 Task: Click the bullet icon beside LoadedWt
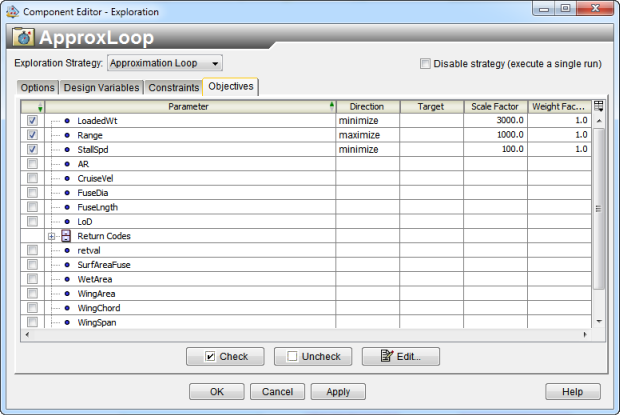pyautogui.click(x=67, y=120)
